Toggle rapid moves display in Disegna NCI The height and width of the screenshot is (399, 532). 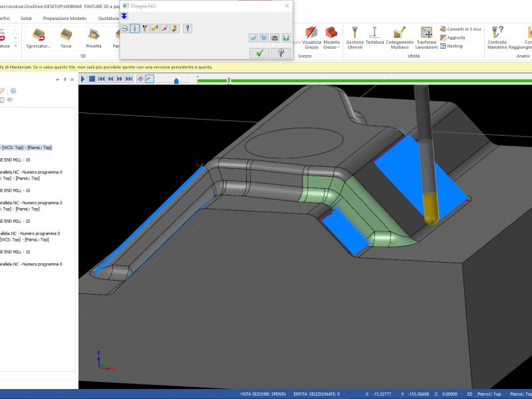click(154, 29)
